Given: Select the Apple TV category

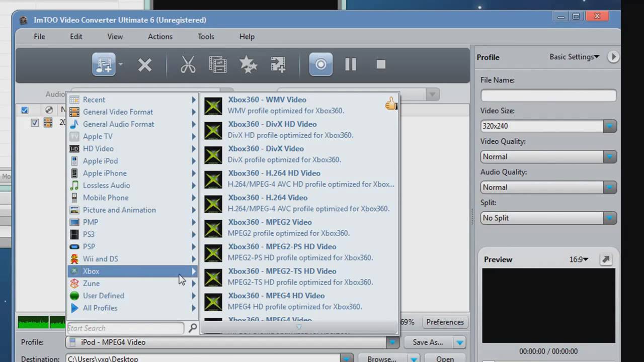Looking at the screenshot, I should 133,136.
